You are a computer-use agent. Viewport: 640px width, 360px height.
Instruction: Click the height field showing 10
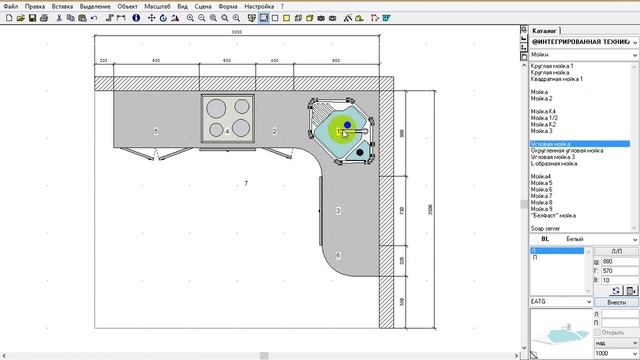coord(620,280)
